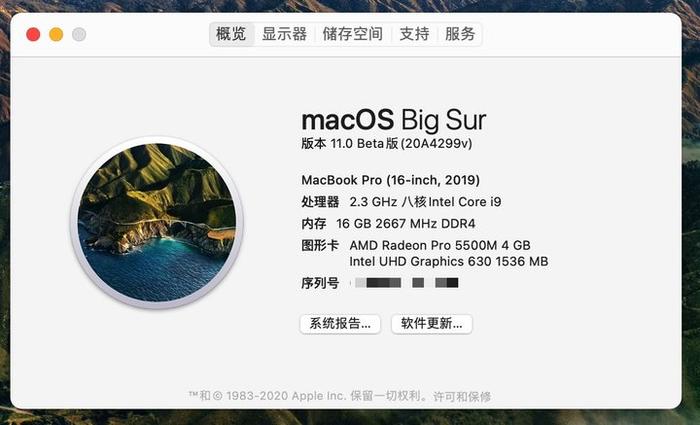
Task: Select the 概览 overview tab
Action: [231, 34]
